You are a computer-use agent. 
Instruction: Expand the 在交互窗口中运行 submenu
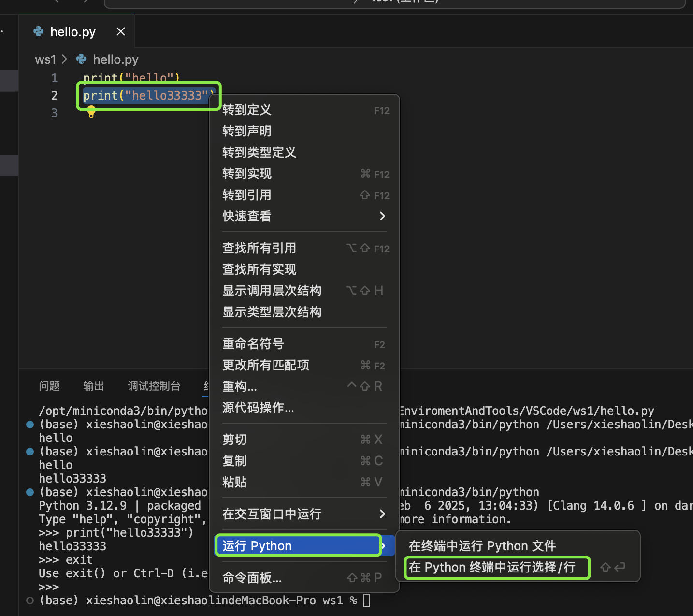[x=305, y=514]
